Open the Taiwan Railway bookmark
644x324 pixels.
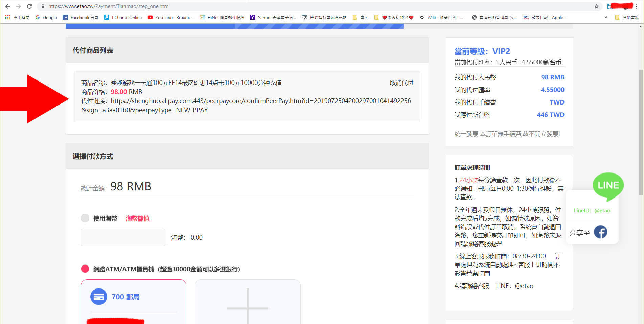[x=495, y=17]
